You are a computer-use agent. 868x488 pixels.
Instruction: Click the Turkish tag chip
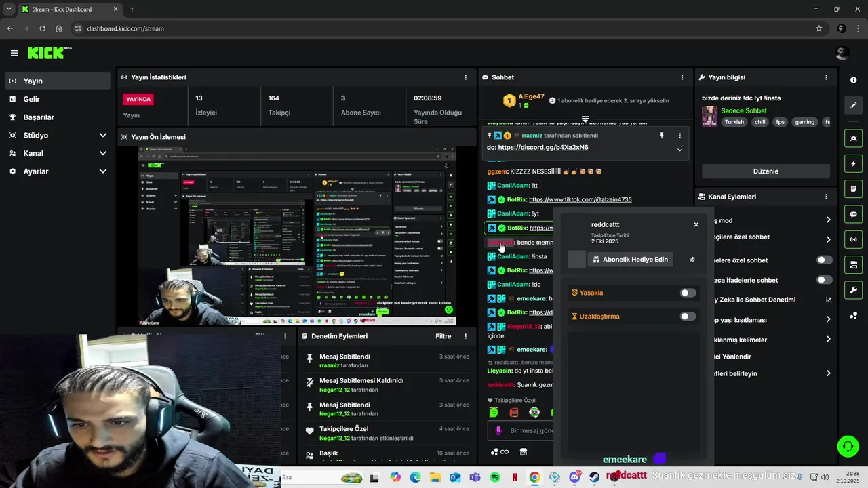pyautogui.click(x=734, y=122)
